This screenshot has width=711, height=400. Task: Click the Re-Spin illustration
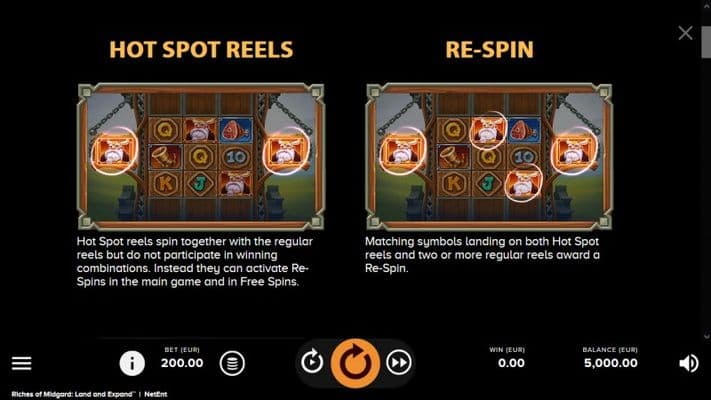click(x=489, y=156)
